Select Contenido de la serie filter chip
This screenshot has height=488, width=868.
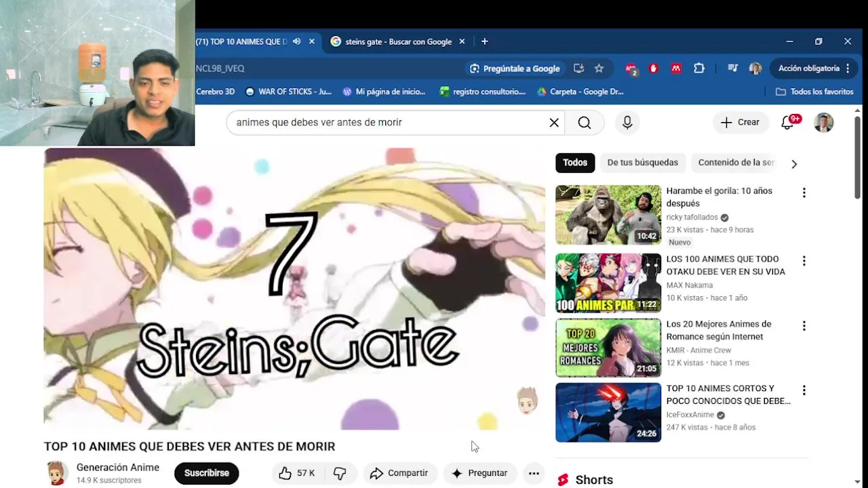pyautogui.click(x=736, y=163)
